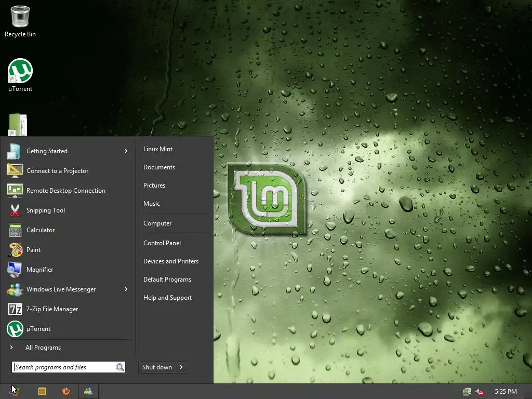Select the Remote Desktop Connection label
The width and height of the screenshot is (532, 399).
[x=66, y=191]
